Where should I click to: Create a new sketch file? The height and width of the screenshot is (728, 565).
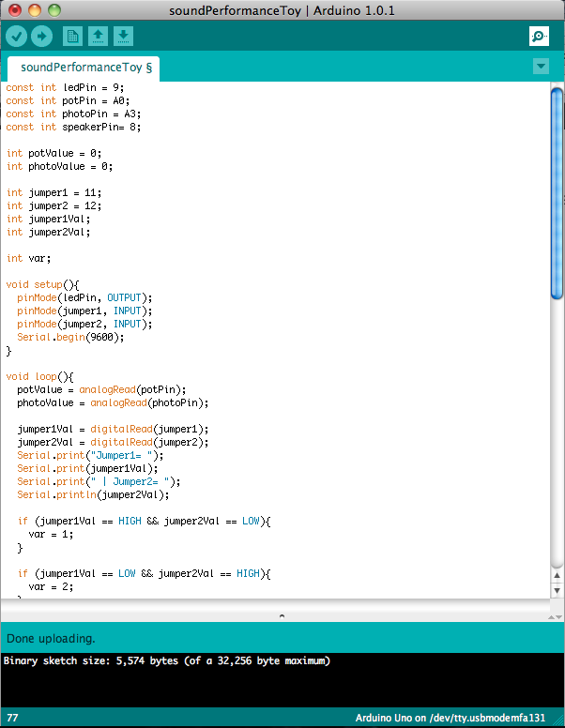tap(72, 37)
